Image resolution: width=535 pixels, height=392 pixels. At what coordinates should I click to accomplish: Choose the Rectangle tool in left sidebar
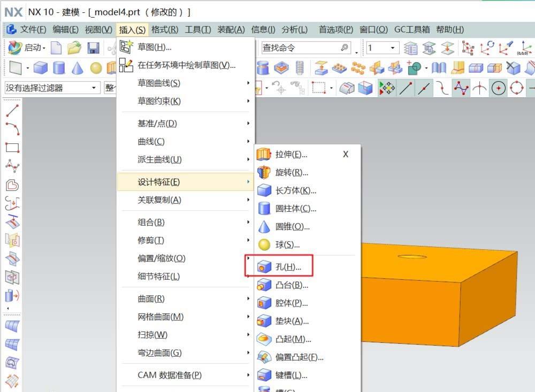[10, 147]
